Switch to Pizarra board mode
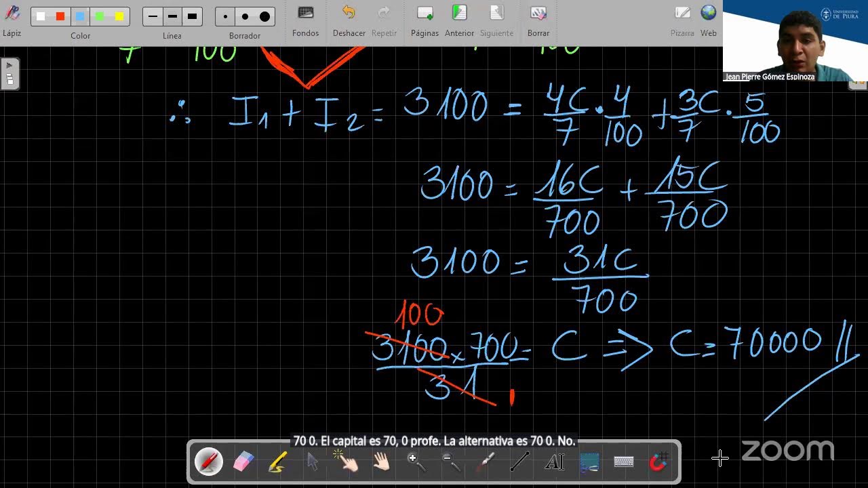The width and height of the screenshot is (868, 488). (x=682, y=20)
